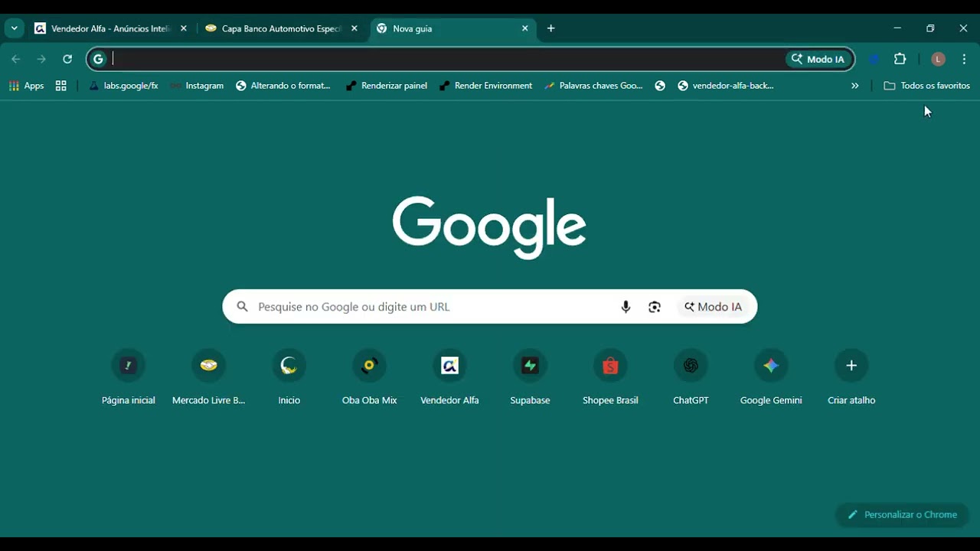Search by image with Lens icon
This screenshot has height=551, width=980.
(x=655, y=307)
